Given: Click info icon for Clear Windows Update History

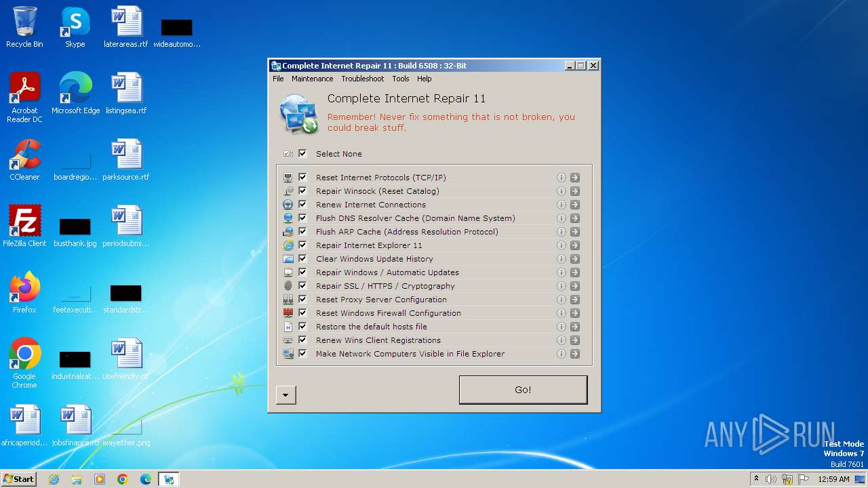Looking at the screenshot, I should [x=561, y=259].
